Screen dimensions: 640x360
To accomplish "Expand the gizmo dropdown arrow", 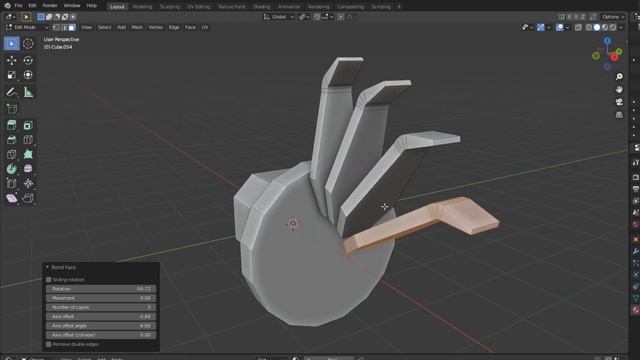I will [548, 27].
